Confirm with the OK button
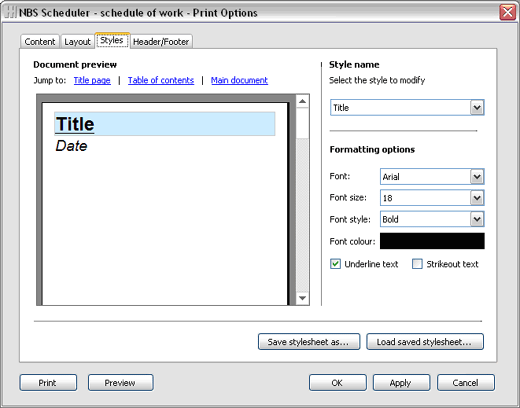This screenshot has height=408, width=520. [x=337, y=382]
